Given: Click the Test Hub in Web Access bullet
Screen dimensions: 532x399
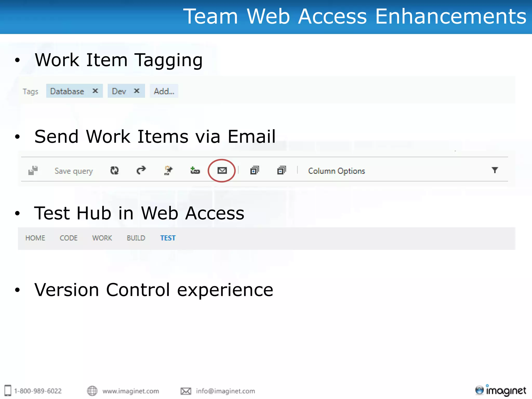Looking at the screenshot, I should click(x=139, y=213).
